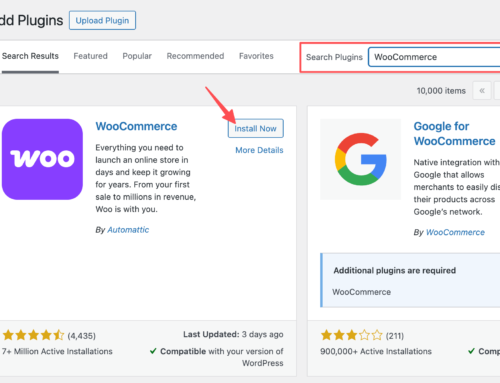Select the '10,000 items' count text
Screen dimensions: 500x383
pyautogui.click(x=441, y=91)
